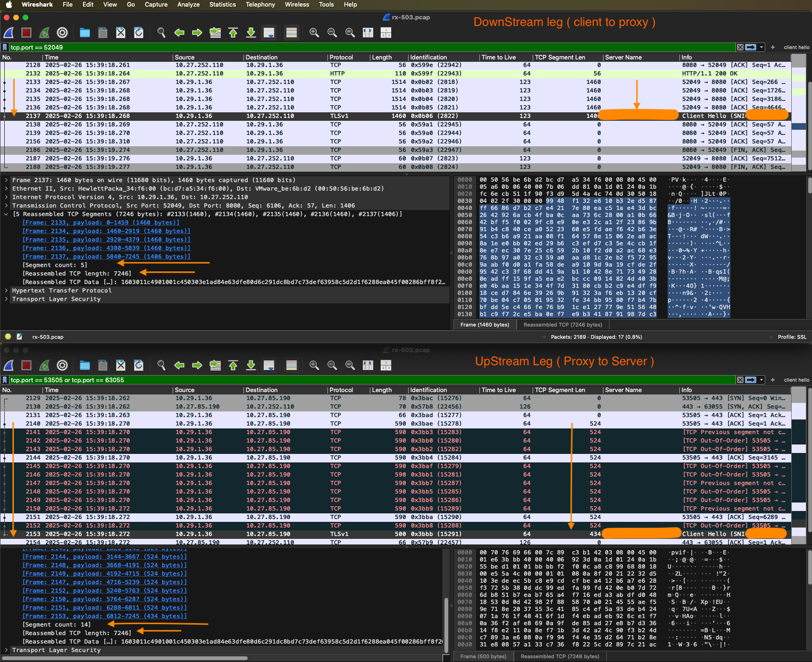Open the filter history dropdown for the tcp.port == 52049 filter
The width and height of the screenshot is (812, 662).
tap(762, 47)
